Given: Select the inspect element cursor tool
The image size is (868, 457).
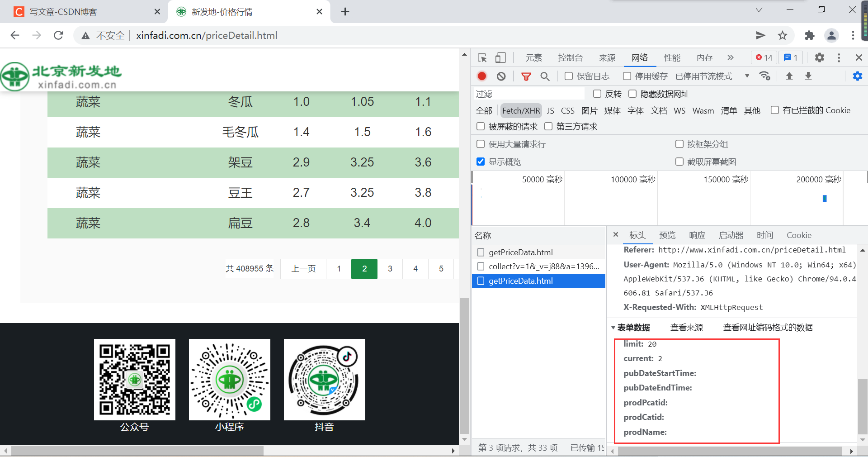Looking at the screenshot, I should pos(482,57).
